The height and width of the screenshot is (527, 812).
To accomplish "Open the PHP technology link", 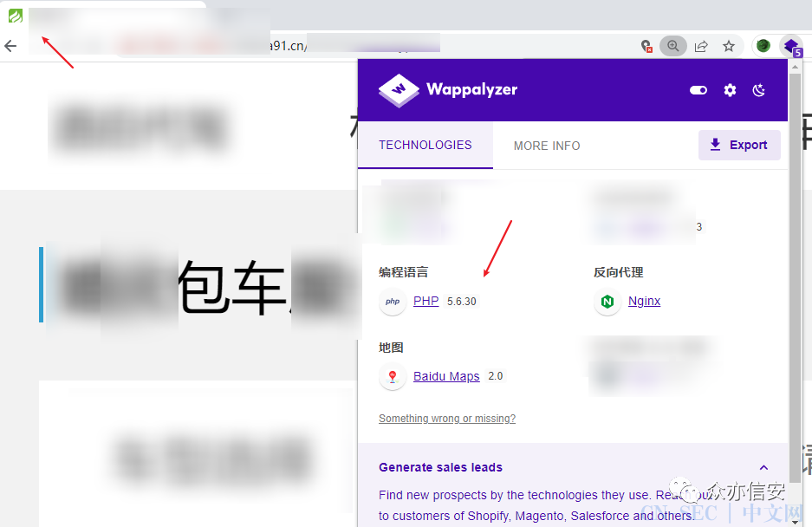I will tap(425, 301).
